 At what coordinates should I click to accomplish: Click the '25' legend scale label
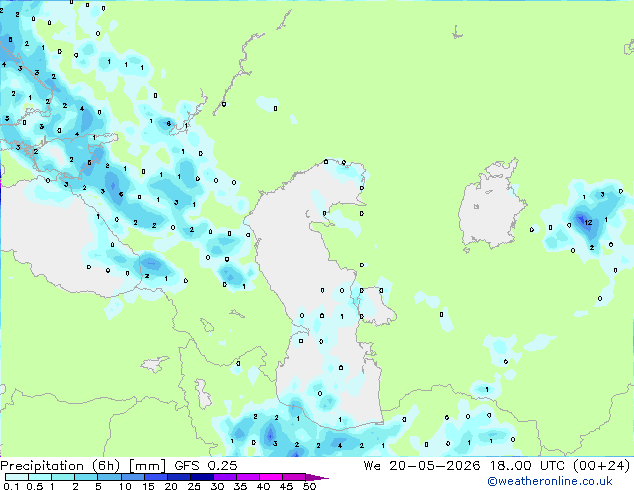point(194,486)
